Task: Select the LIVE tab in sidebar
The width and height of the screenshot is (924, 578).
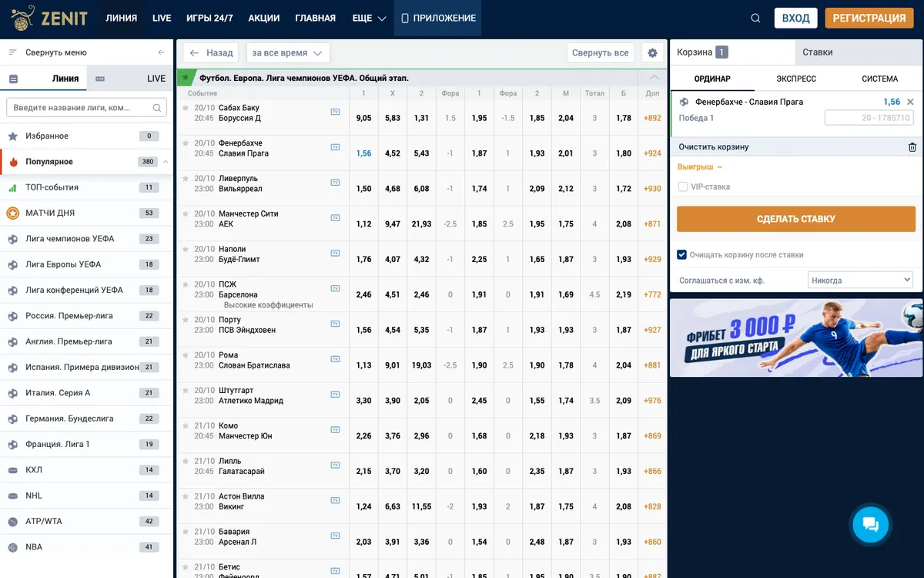Action: click(130, 79)
